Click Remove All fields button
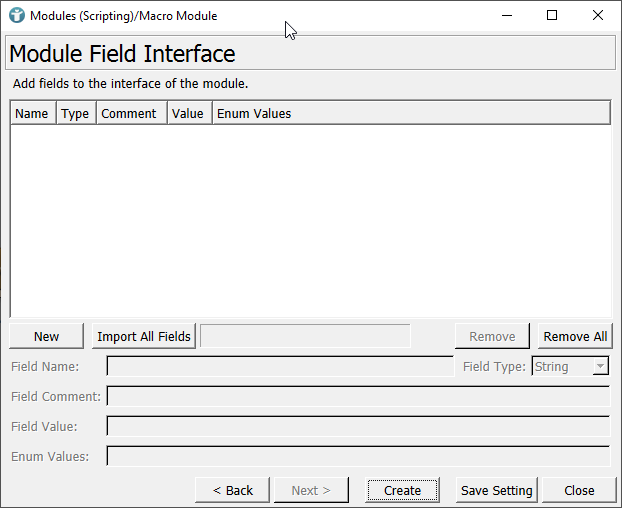This screenshot has height=508, width=622. tap(574, 336)
